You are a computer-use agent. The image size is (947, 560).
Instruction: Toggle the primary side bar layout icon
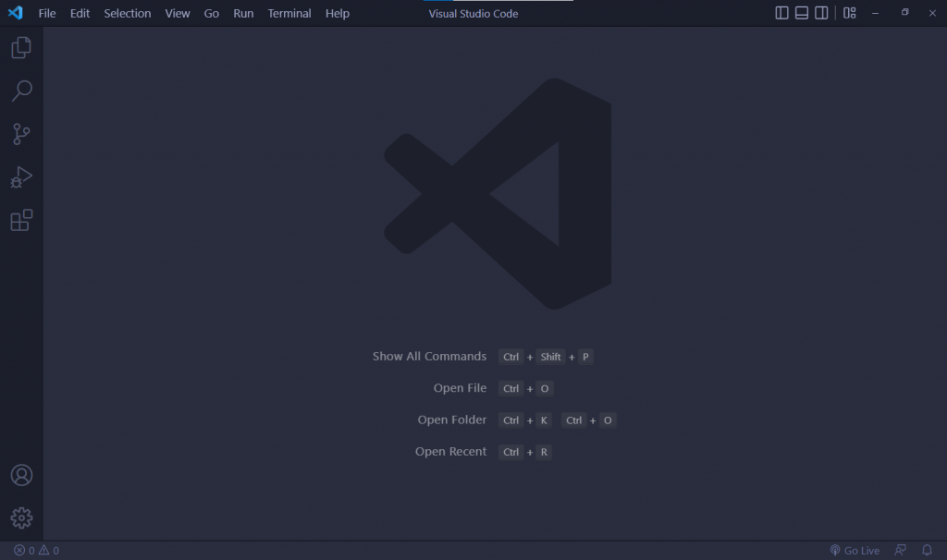point(781,13)
